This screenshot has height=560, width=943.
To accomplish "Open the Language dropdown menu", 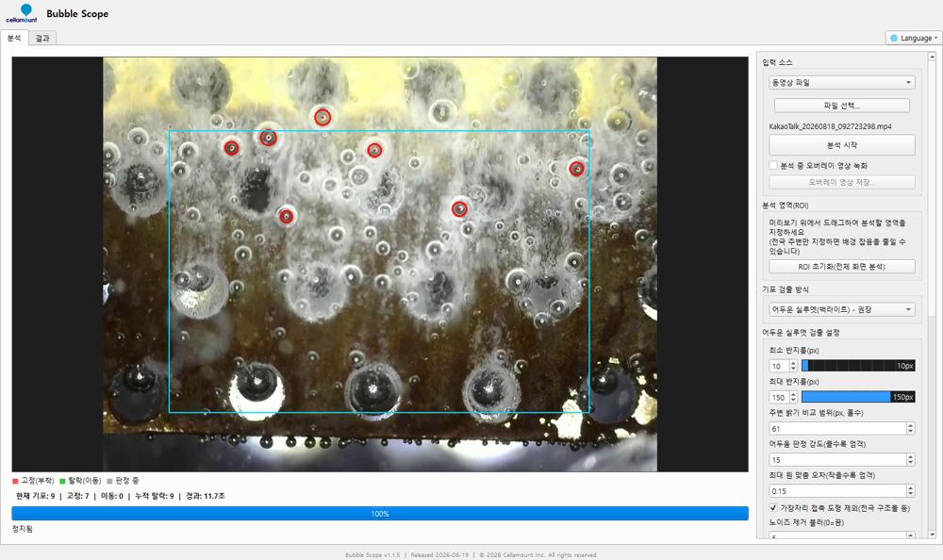I will click(x=914, y=38).
